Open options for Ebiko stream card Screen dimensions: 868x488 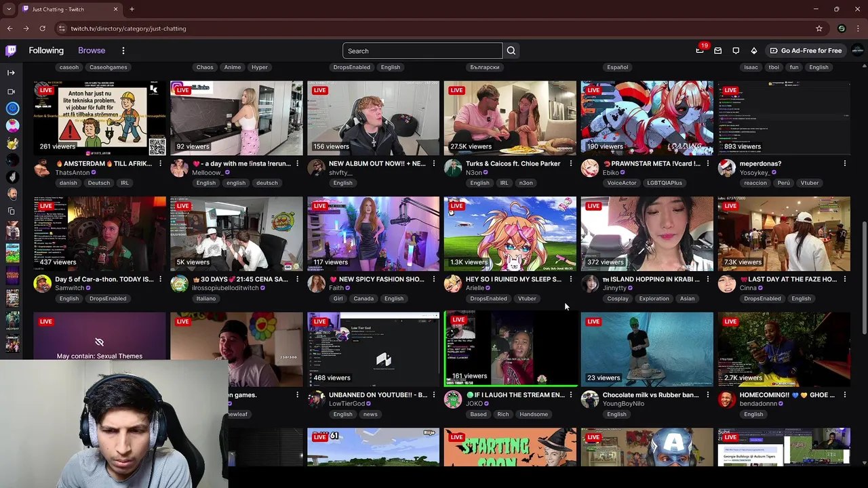click(x=708, y=164)
